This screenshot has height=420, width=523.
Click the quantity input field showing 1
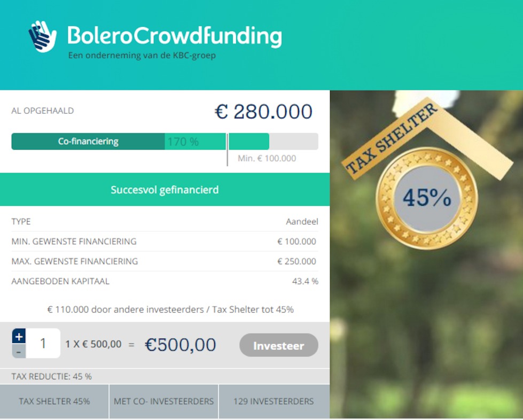pos(43,343)
